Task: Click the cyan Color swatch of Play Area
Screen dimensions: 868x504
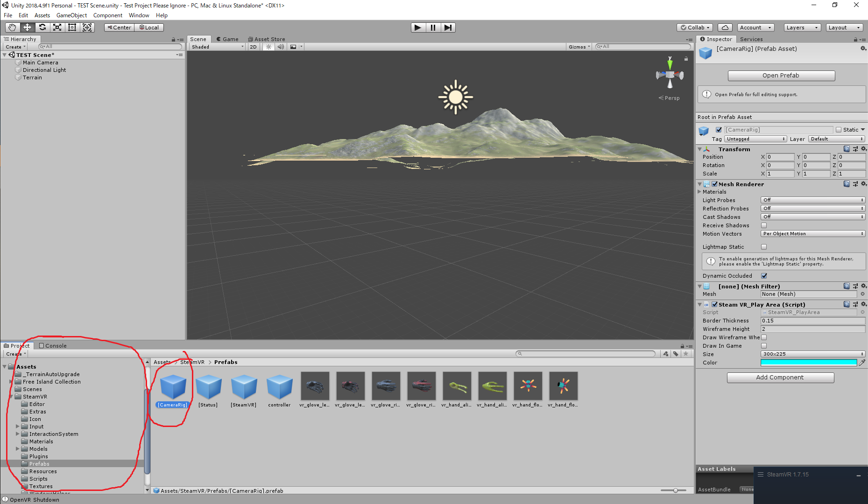Action: coord(809,362)
